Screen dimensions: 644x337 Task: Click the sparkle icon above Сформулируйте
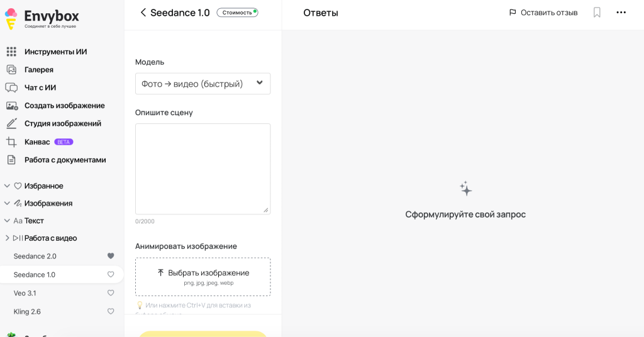click(466, 189)
